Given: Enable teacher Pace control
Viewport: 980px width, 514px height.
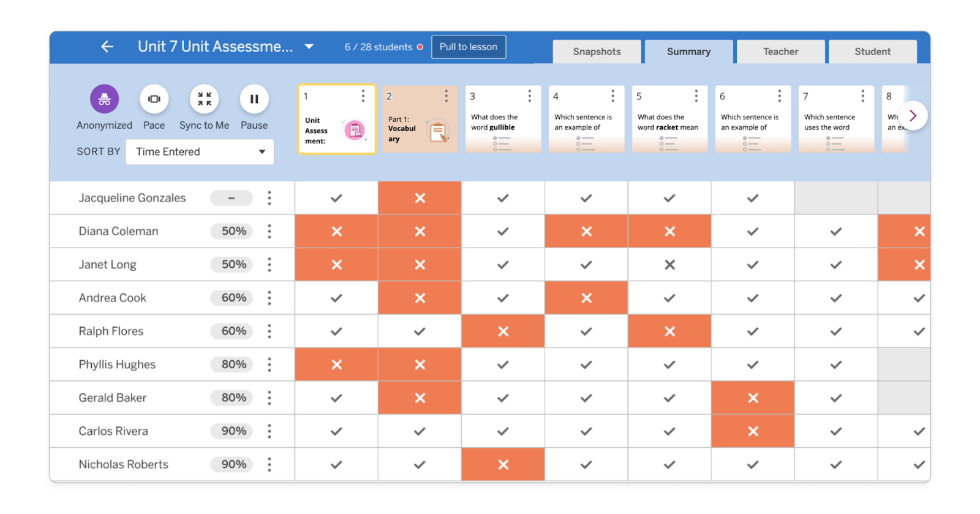Looking at the screenshot, I should 154,99.
